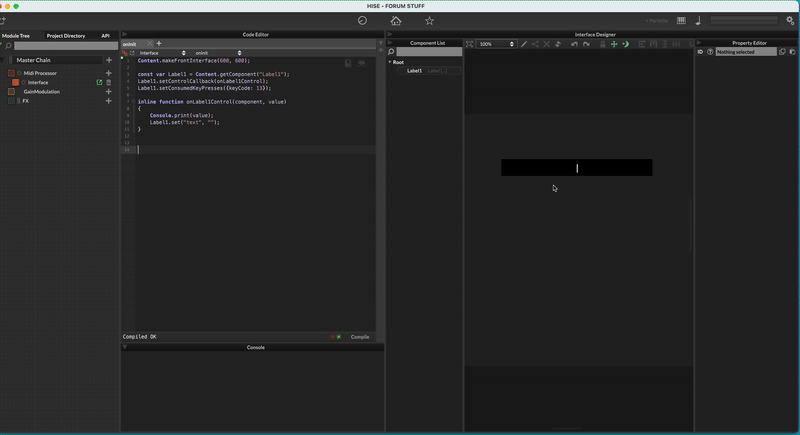Screen dimensions: 800x435
Task: Click the help question mark in Property Editor
Action: point(710,52)
